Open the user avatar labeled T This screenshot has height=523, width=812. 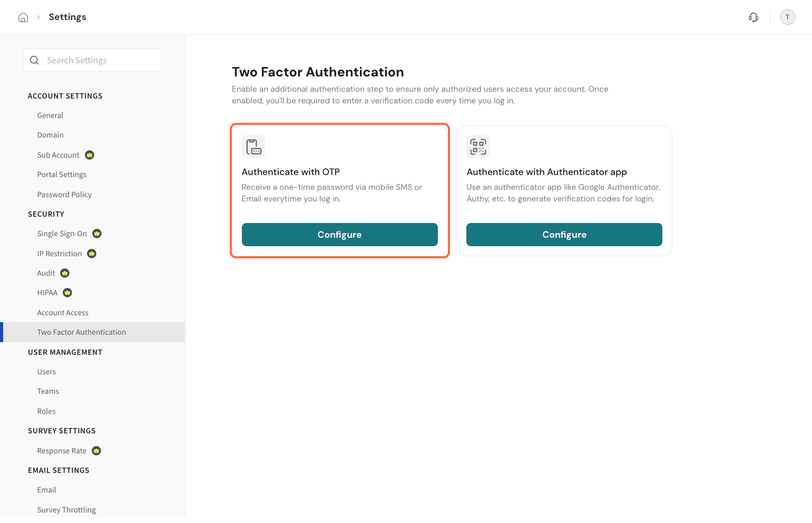pyautogui.click(x=787, y=17)
